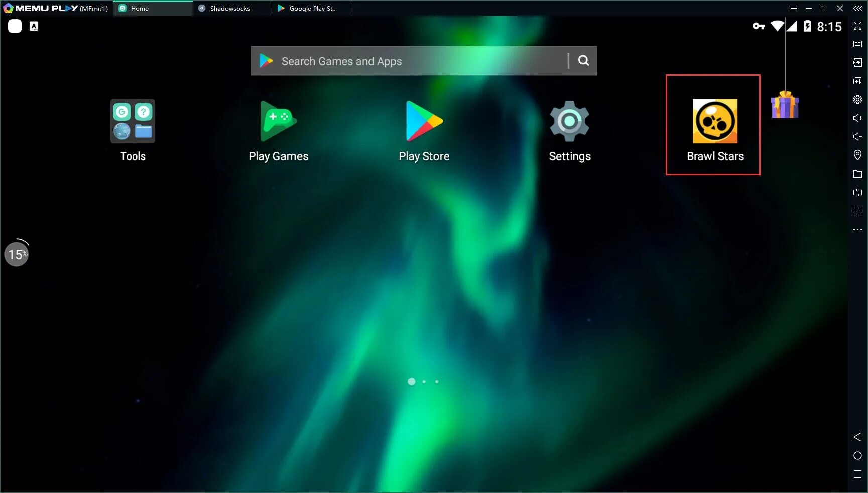Open the operation record list icon
868x493 pixels.
click(x=857, y=211)
